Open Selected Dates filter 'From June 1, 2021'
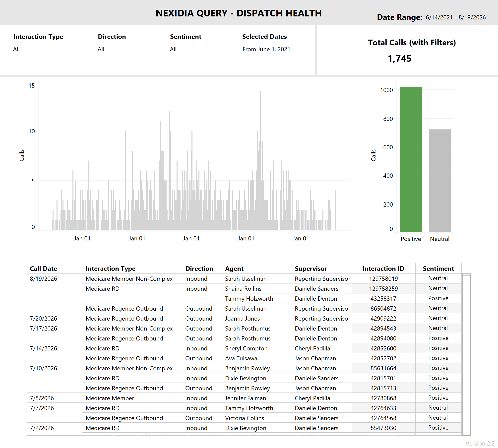This screenshot has height=448, width=498. [x=266, y=49]
